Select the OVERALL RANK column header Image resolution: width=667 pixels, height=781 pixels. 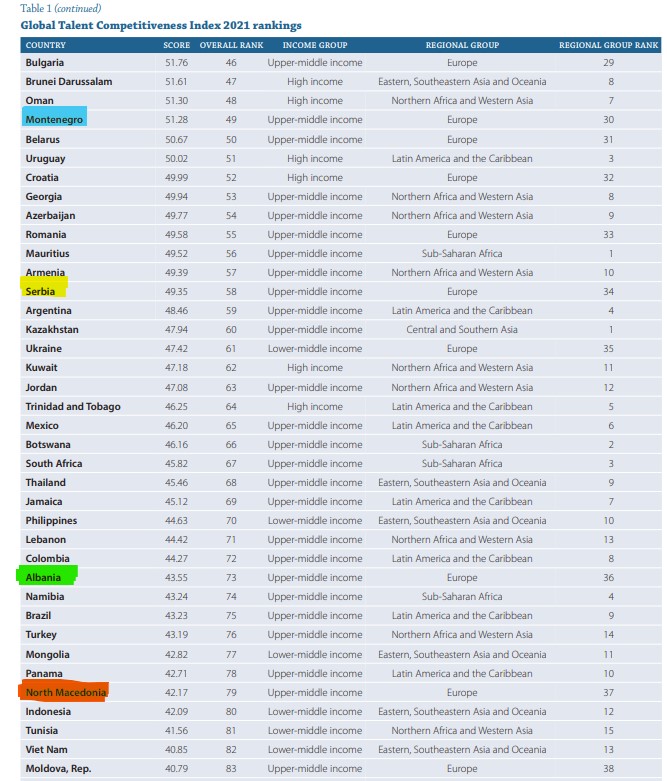point(231,45)
